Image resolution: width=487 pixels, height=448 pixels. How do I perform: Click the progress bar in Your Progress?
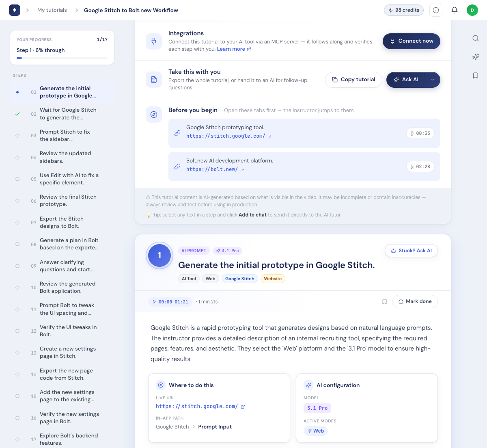coord(62,58)
